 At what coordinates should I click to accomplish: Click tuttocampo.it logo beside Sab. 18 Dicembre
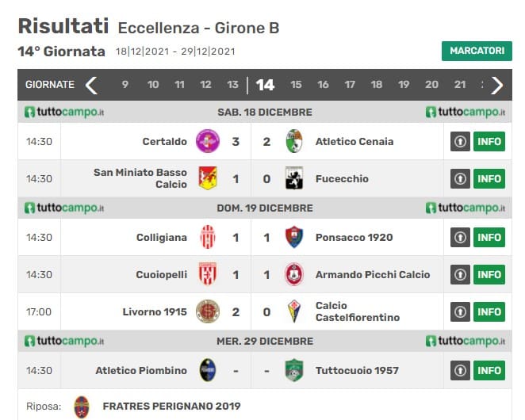tap(64, 112)
